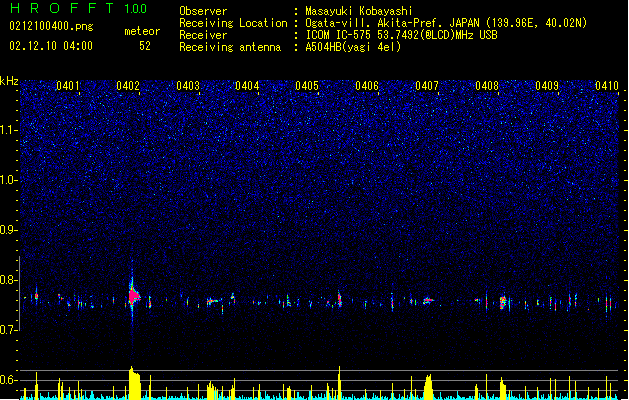This screenshot has width=629, height=400.
Task: Click the 0.7 frequency axis label
Action: [x=8, y=330]
